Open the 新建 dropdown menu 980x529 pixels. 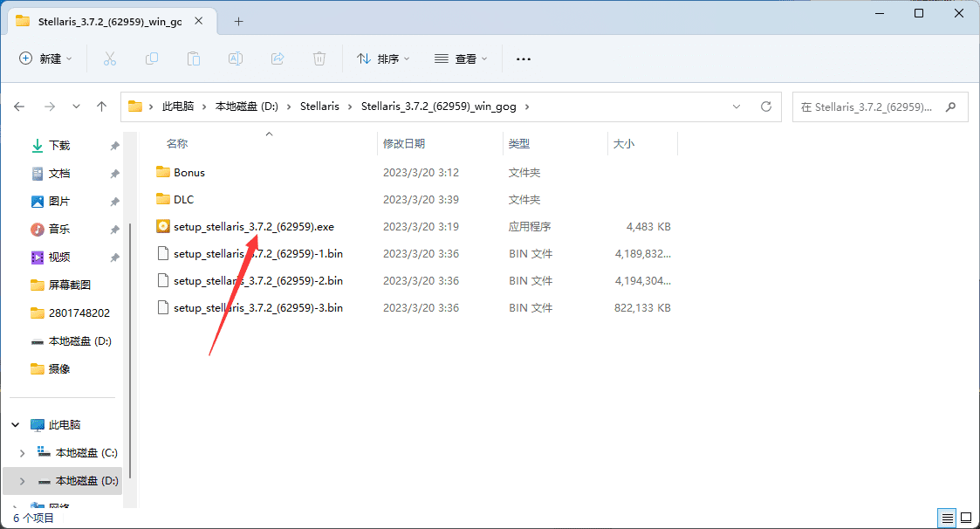coord(45,58)
